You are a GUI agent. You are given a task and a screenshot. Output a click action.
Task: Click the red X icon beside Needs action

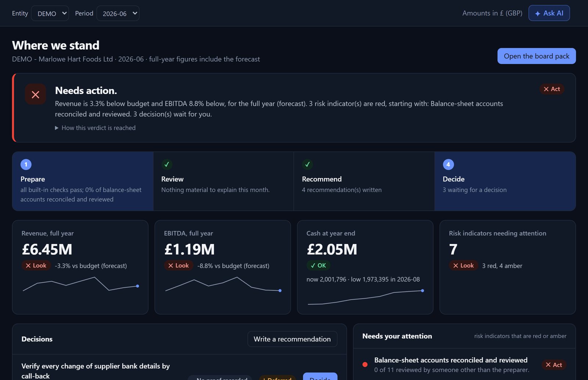coord(36,94)
